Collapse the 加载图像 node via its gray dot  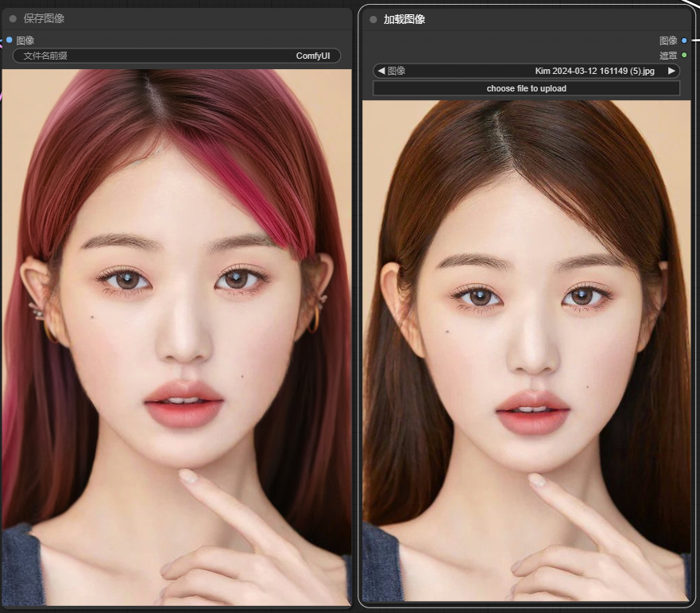pos(373,19)
